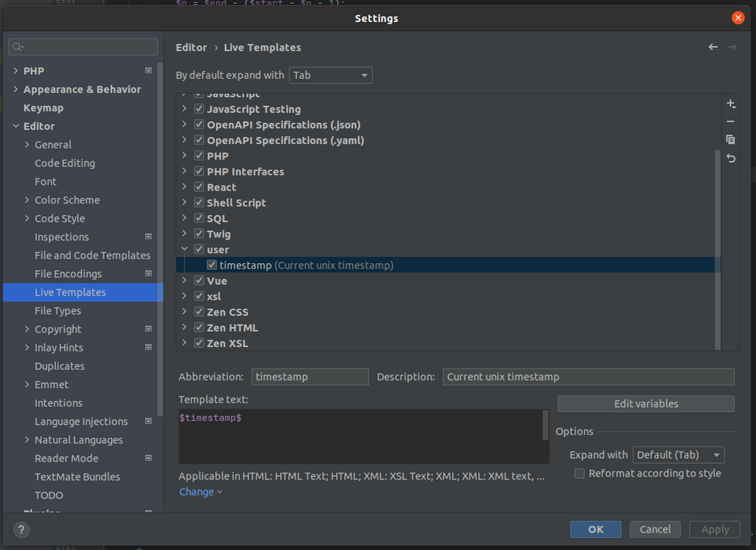Expand the Color Scheme settings node
Viewport: 756px width, 550px height.
[x=27, y=200]
